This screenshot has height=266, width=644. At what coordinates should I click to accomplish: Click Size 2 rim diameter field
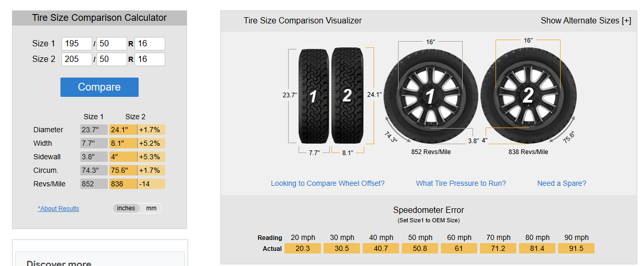point(150,59)
